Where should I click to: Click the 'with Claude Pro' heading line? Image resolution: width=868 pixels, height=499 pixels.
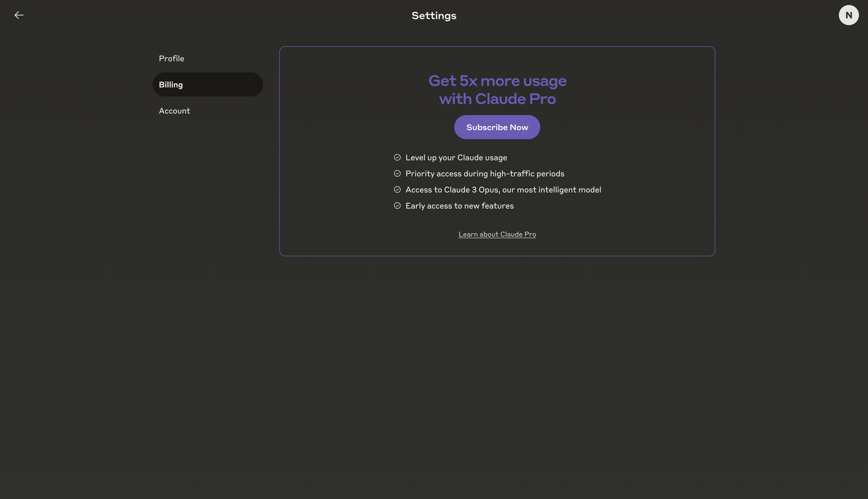[497, 99]
